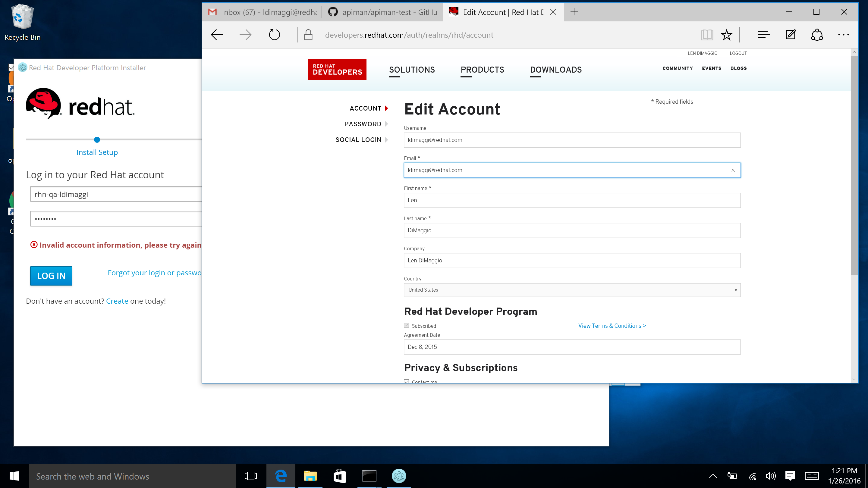Viewport: 868px width, 488px height.
Task: Toggle the Contact me checkbox
Action: click(x=407, y=381)
